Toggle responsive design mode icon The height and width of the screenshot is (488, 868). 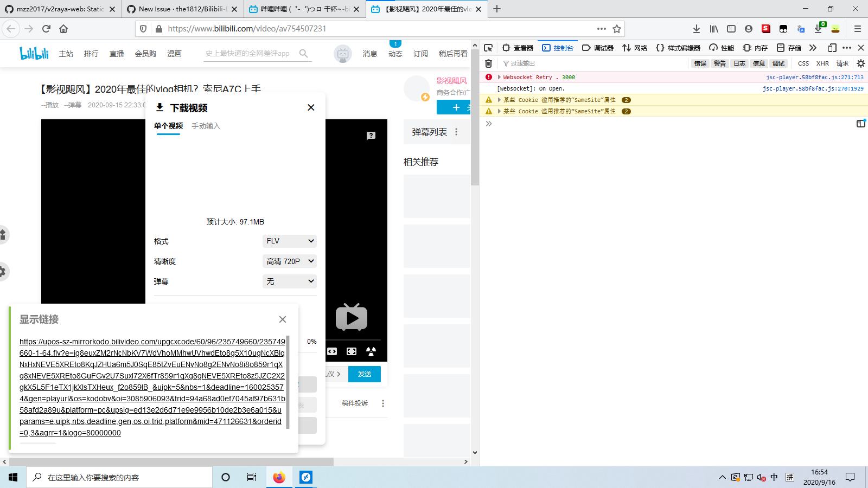(x=832, y=48)
